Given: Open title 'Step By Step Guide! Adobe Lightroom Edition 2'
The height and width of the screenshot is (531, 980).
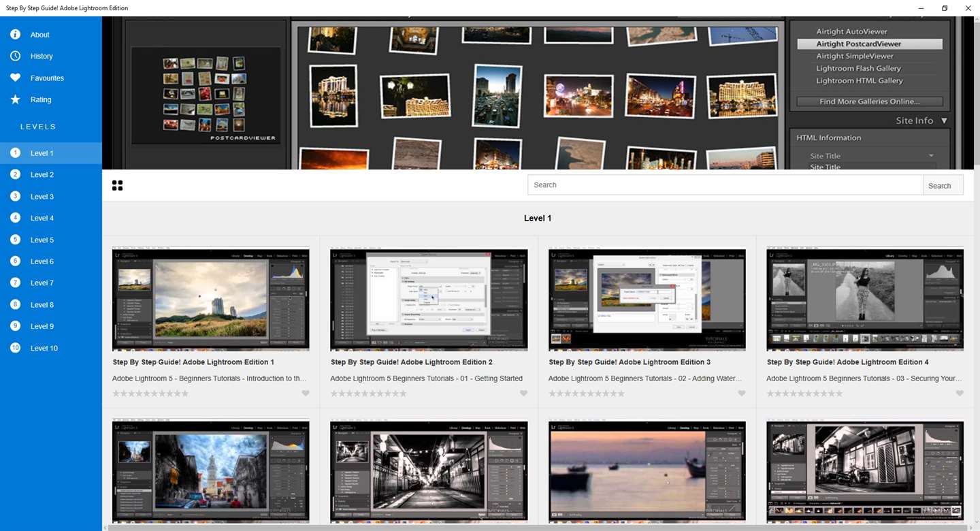Looking at the screenshot, I should 412,362.
